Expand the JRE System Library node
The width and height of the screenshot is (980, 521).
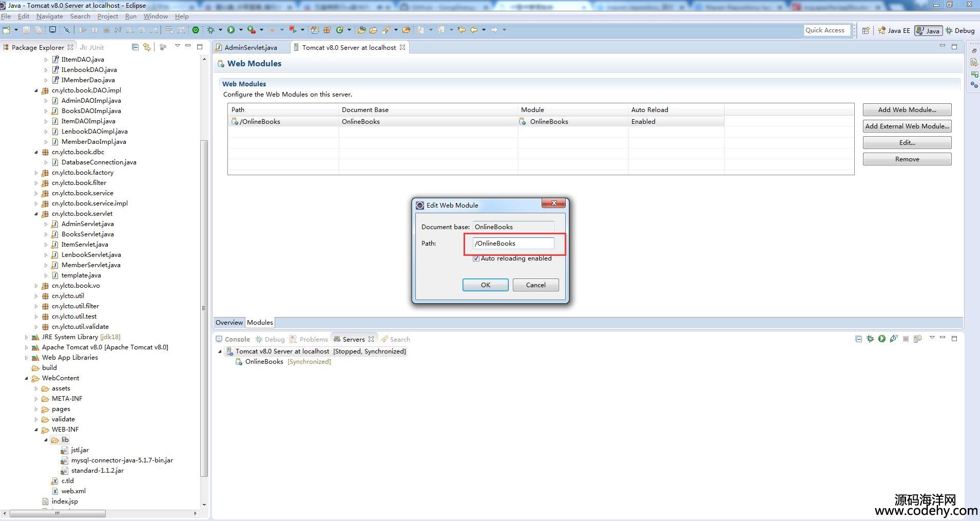[26, 337]
